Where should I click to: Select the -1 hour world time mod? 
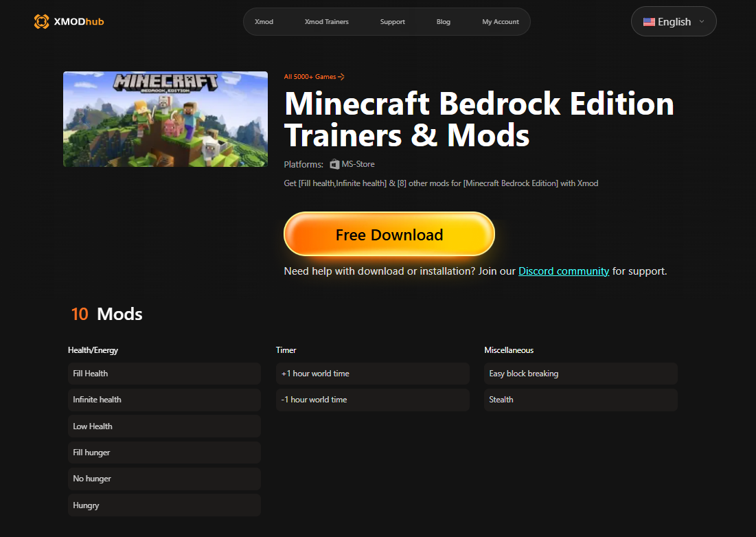373,400
